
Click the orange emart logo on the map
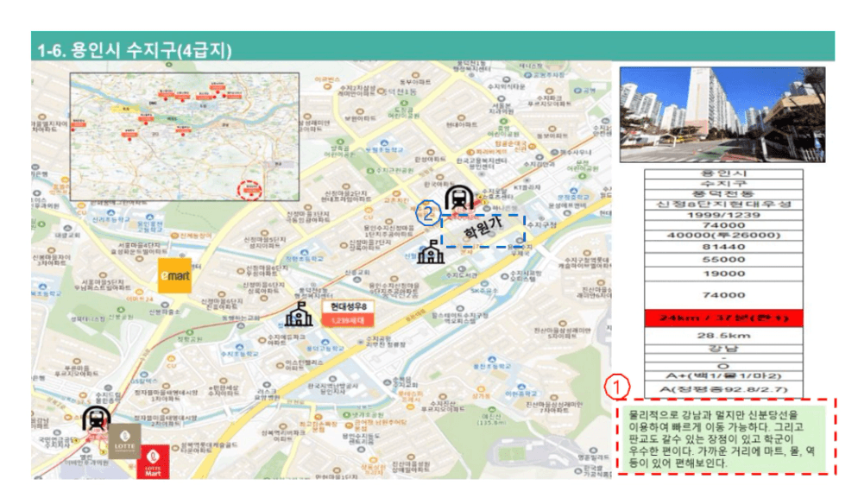174,275
